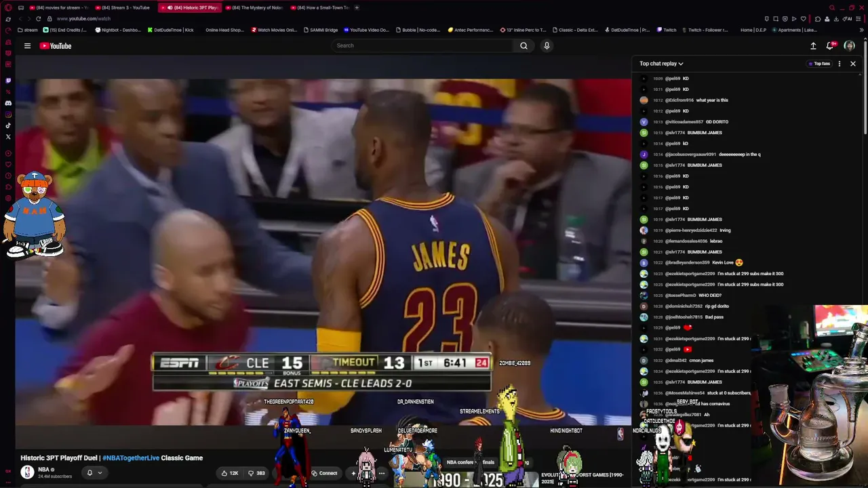The image size is (868, 488).
Task: Open the YouTube account avatar menu
Action: coord(849,46)
